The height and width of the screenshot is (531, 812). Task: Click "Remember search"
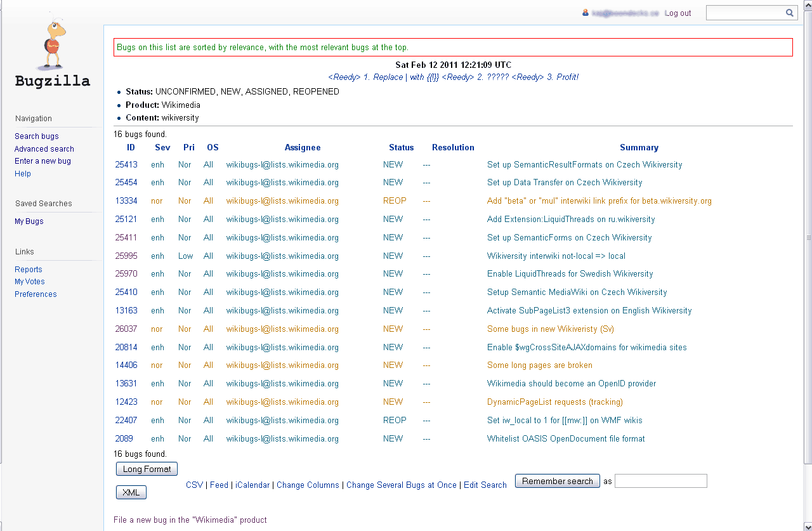557,481
